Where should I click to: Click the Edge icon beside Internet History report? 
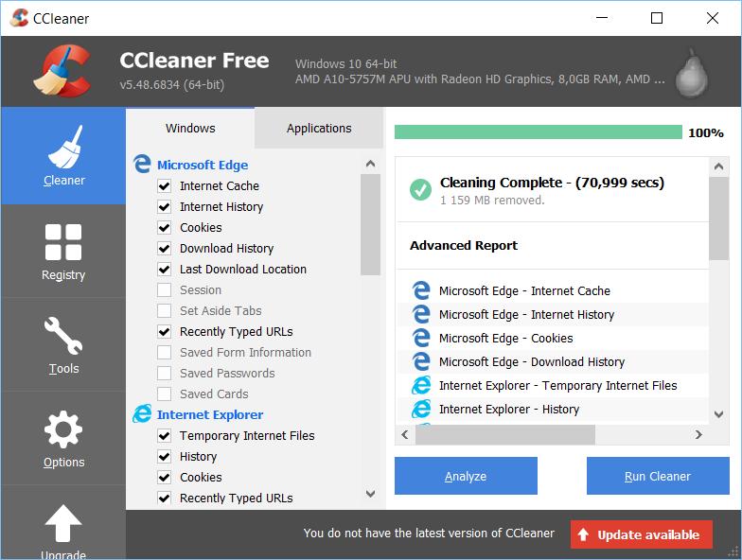point(420,314)
